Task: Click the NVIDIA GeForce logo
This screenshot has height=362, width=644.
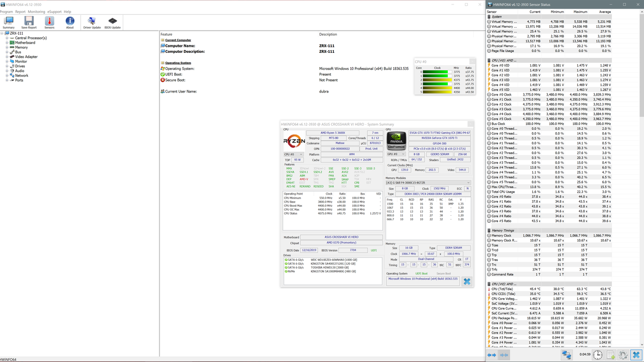Action: click(x=396, y=141)
